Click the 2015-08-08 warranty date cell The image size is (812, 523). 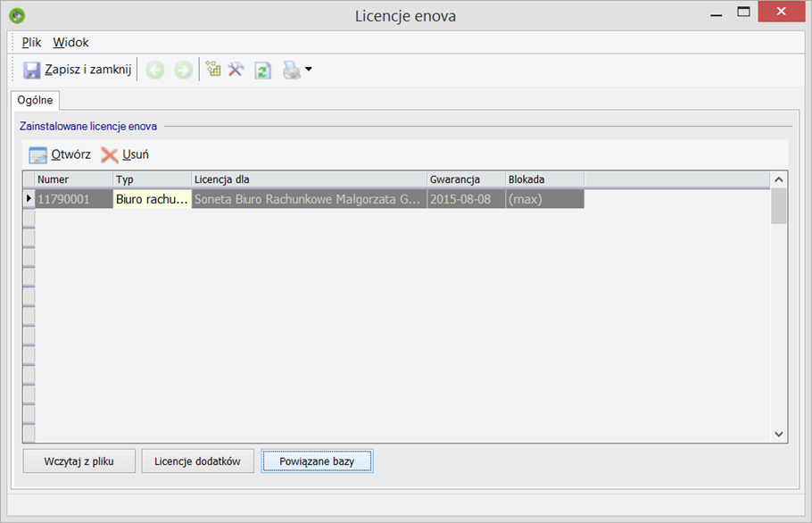[466, 199]
